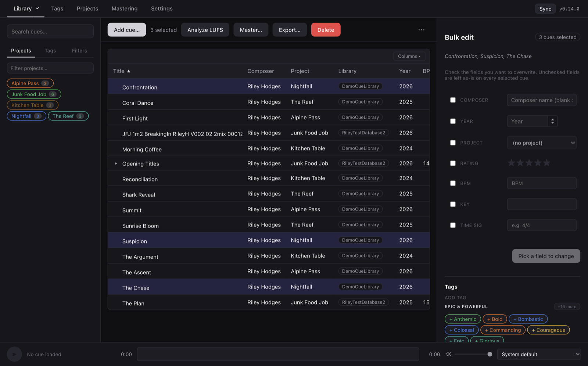Open the System default output device dropdown
The height and width of the screenshot is (366, 588).
click(539, 354)
